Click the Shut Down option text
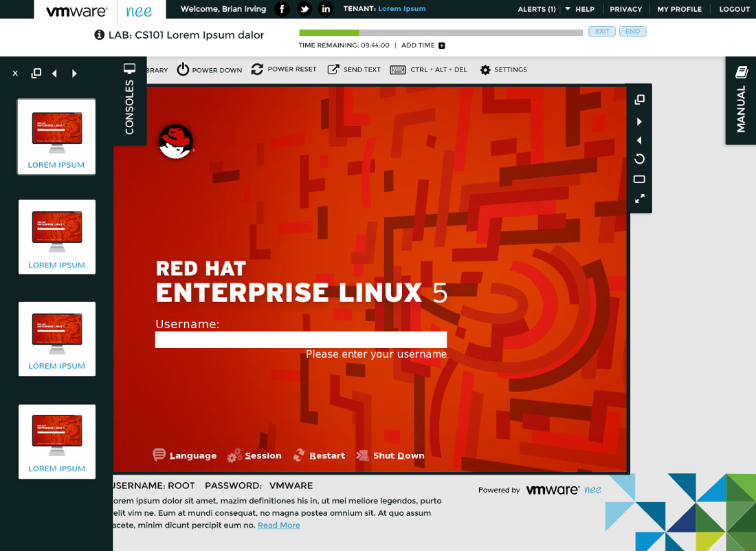This screenshot has width=756, height=551. [399, 456]
